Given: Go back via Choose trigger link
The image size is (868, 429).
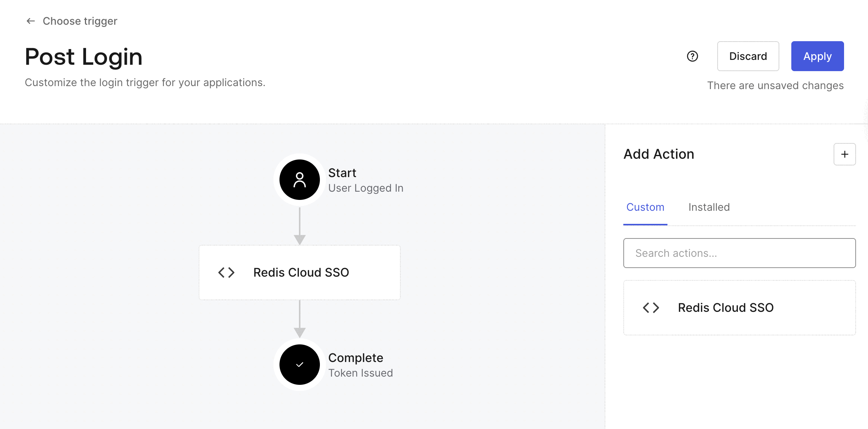Looking at the screenshot, I should pyautogui.click(x=80, y=21).
